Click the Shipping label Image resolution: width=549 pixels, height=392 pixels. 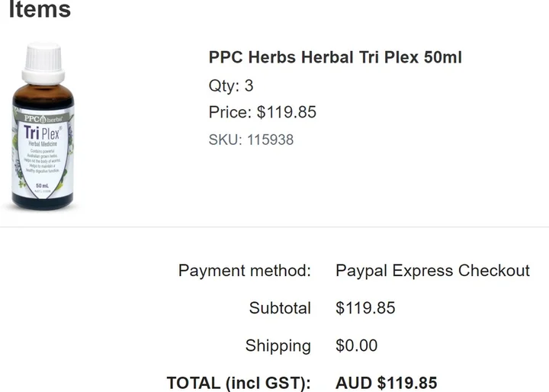278,345
